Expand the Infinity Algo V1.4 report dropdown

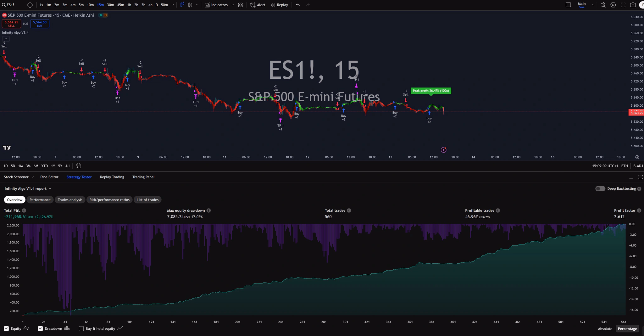tap(50, 189)
